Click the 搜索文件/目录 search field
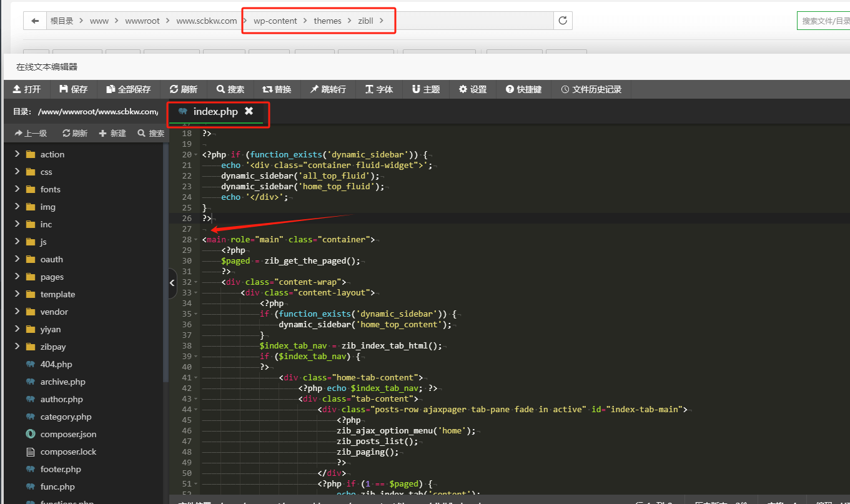The height and width of the screenshot is (504, 850). 823,21
